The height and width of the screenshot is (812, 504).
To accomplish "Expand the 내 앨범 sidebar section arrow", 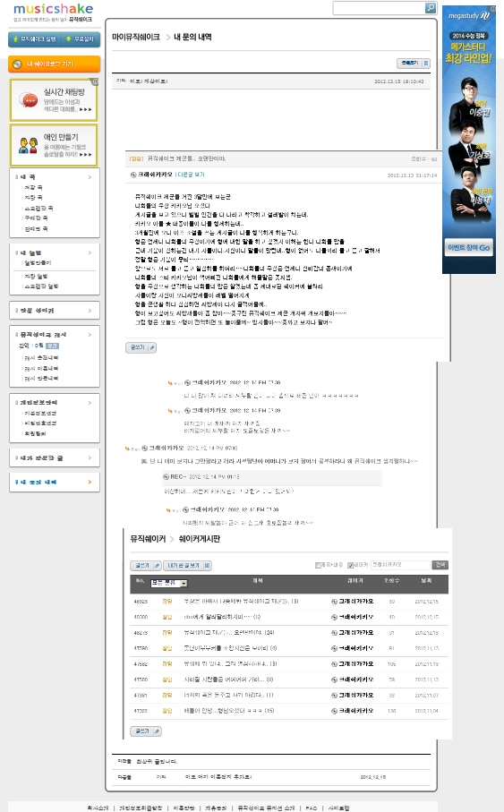I will (x=90, y=252).
